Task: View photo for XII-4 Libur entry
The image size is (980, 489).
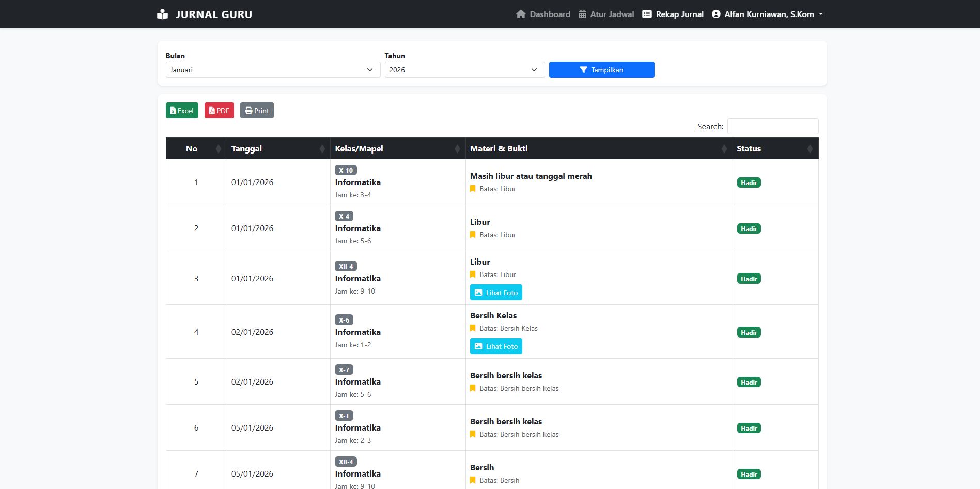Action: coord(496,293)
